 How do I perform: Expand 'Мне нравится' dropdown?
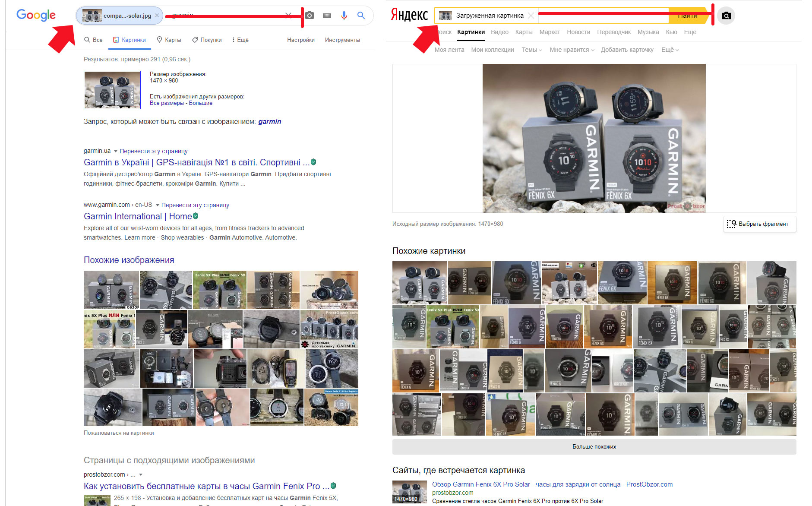[x=572, y=50]
